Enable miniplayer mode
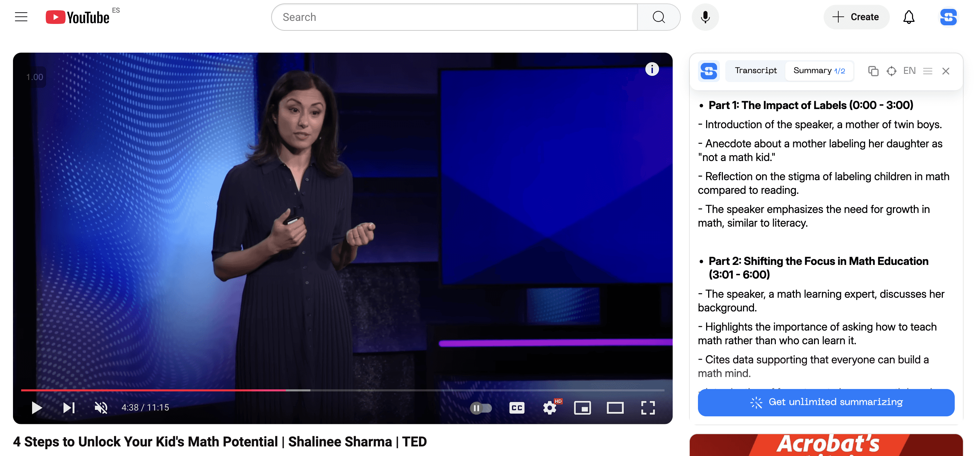The height and width of the screenshot is (456, 980). pyautogui.click(x=582, y=408)
